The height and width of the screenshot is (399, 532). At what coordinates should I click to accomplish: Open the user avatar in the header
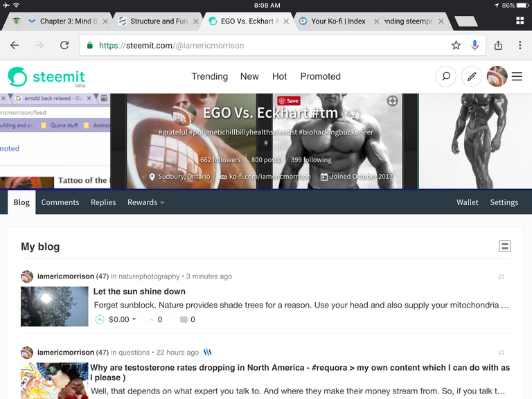click(497, 76)
